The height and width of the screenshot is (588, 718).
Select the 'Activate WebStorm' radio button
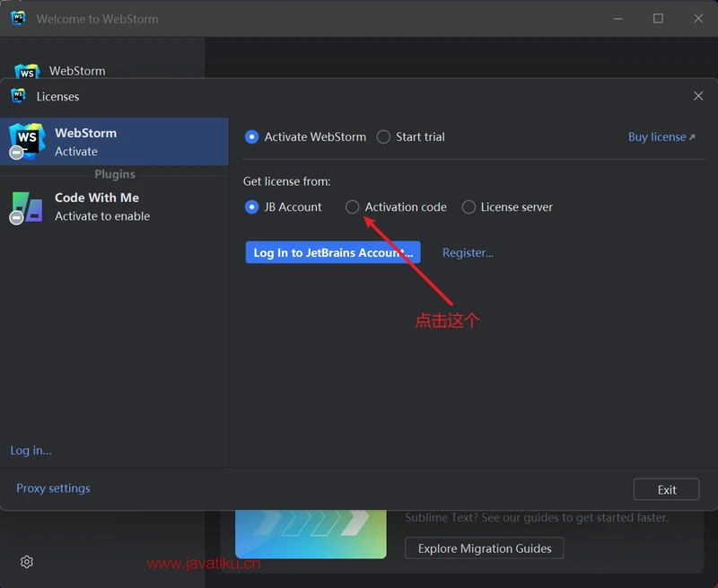251,136
